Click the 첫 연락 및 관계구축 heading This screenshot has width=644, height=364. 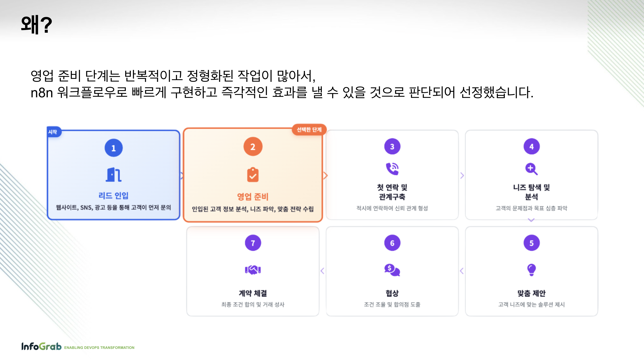(x=392, y=192)
